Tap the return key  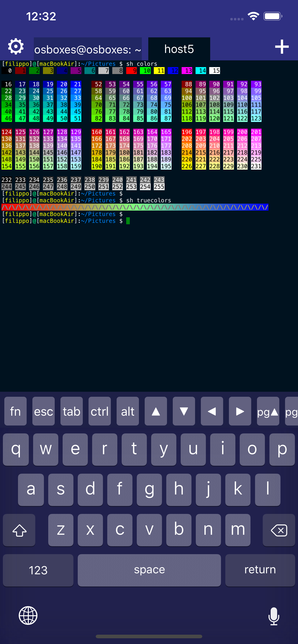click(260, 570)
